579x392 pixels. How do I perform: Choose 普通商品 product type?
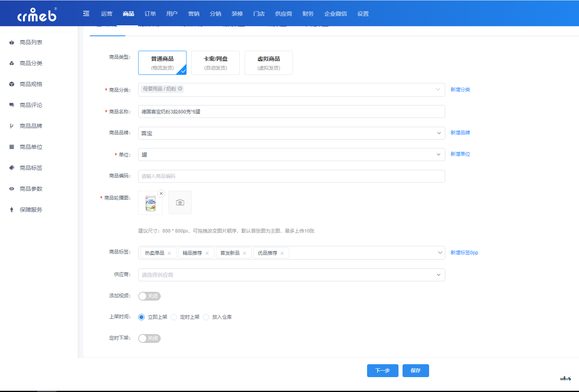click(162, 63)
